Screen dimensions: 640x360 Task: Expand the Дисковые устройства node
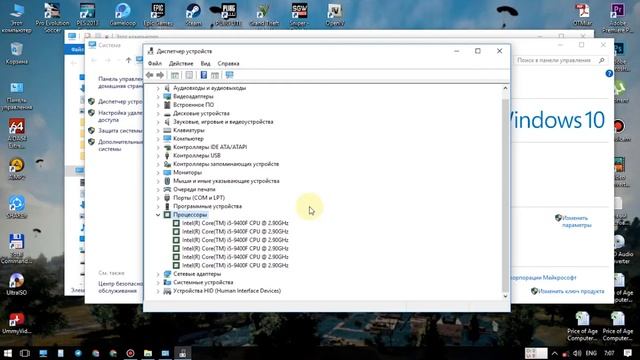[158, 113]
